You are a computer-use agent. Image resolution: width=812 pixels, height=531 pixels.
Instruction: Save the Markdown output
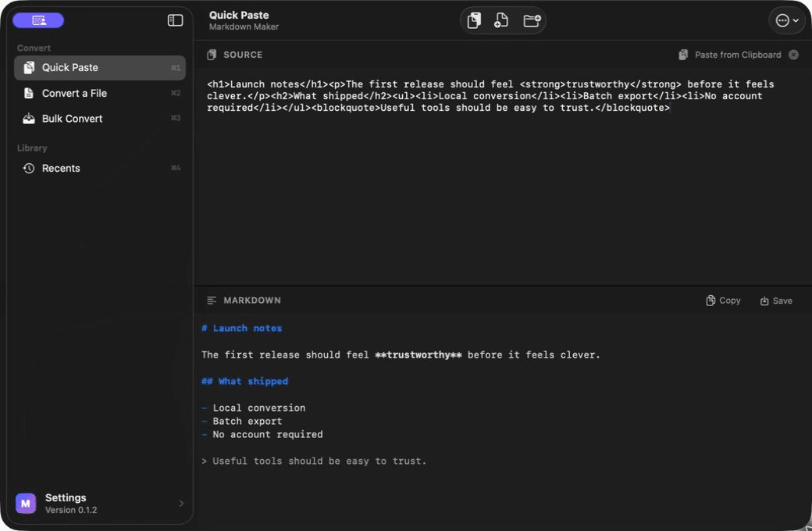point(776,301)
